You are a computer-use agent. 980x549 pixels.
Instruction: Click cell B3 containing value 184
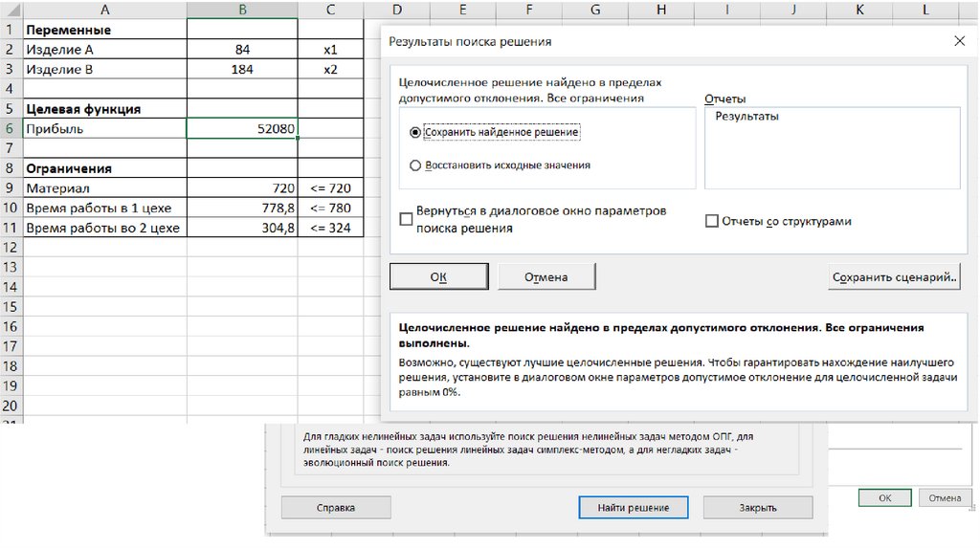242,70
